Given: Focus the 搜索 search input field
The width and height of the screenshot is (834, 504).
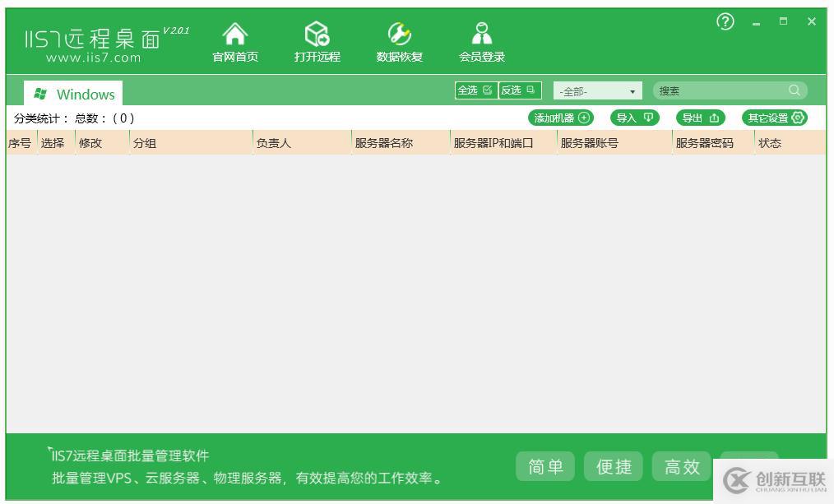Looking at the screenshot, I should [730, 90].
